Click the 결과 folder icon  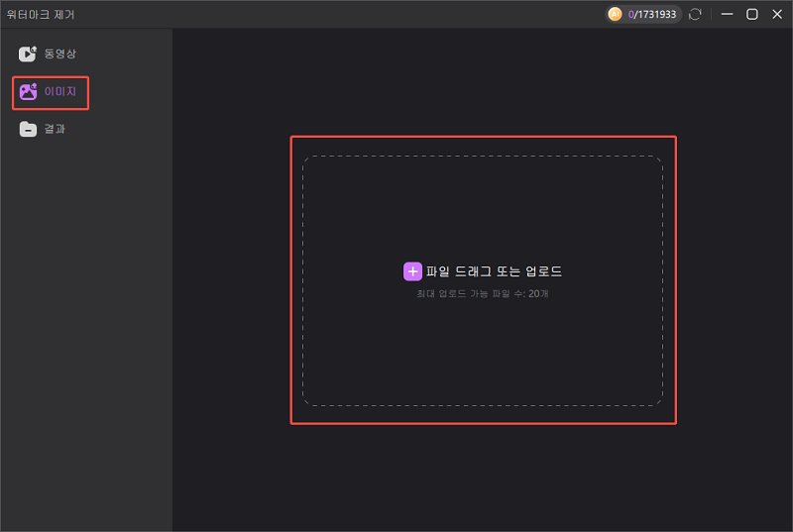28,130
